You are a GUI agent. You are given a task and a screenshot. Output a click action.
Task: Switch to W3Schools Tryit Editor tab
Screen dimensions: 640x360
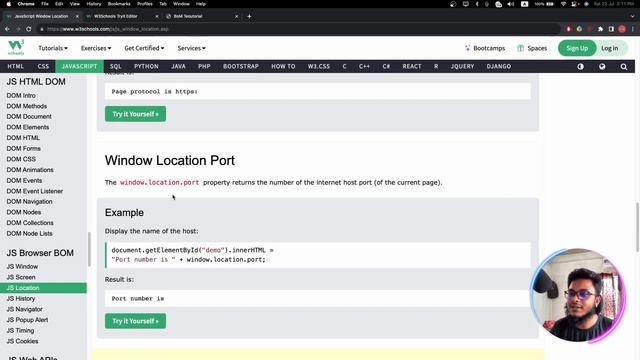pos(121,16)
